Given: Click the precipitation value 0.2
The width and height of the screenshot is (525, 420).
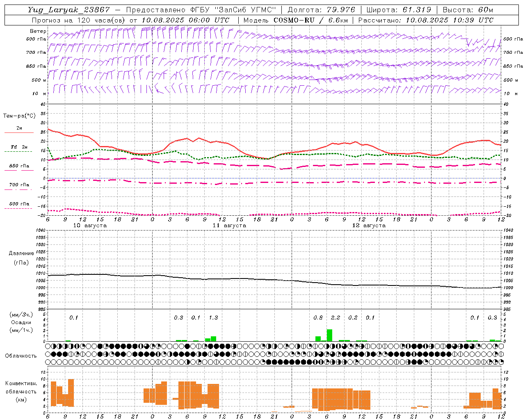Looking at the screenshot, I should [x=353, y=318].
